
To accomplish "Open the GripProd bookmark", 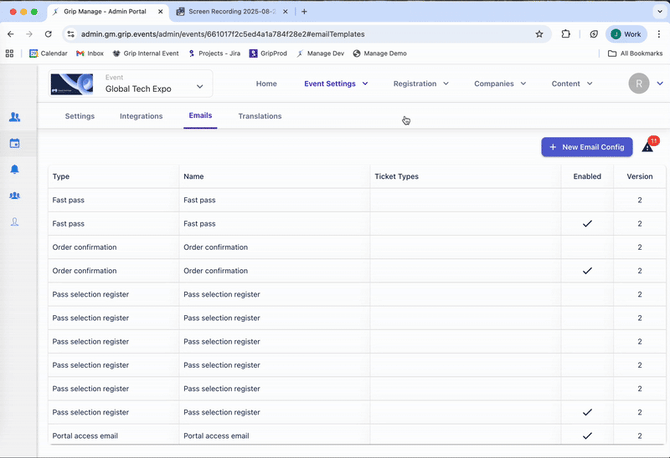I will (x=268, y=53).
